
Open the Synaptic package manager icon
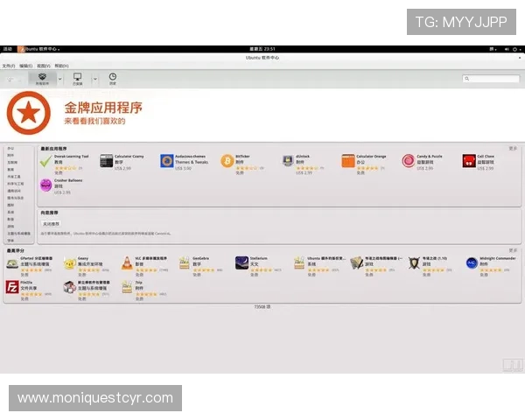coord(70,287)
